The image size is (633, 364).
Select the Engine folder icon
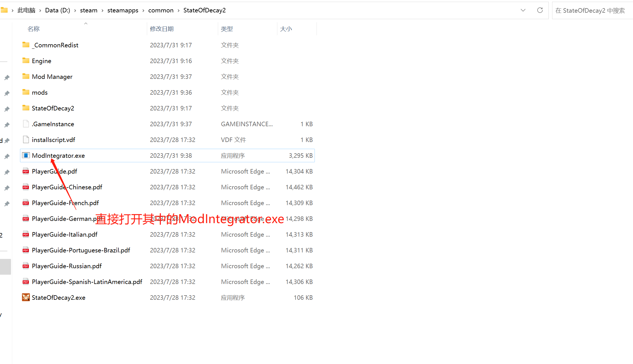point(26,61)
